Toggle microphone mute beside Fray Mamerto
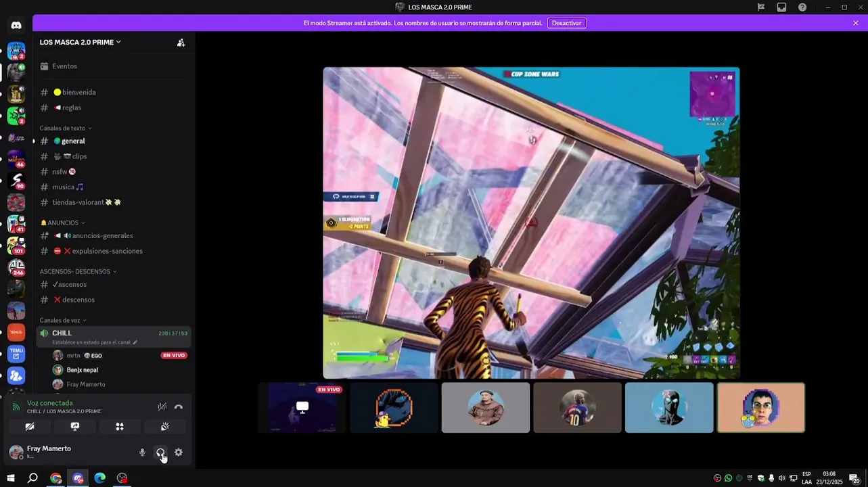 point(142,453)
